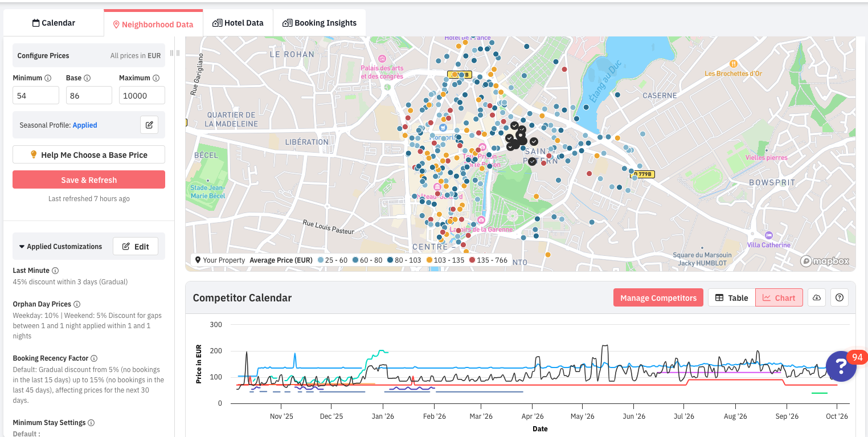Click the info icon next to Minimum

[x=48, y=78]
